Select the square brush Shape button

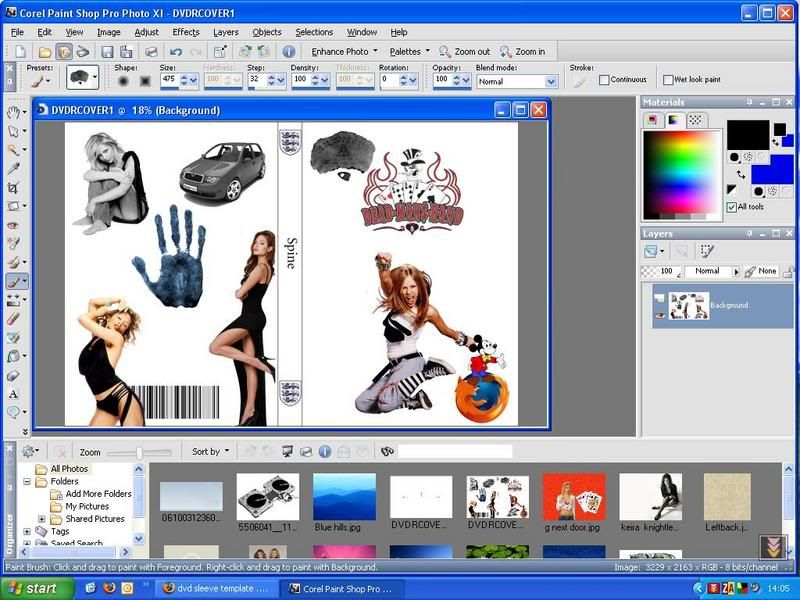(145, 81)
